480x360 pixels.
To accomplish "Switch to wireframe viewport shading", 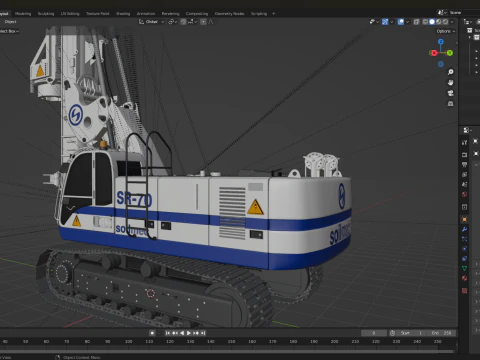I will click(425, 22).
